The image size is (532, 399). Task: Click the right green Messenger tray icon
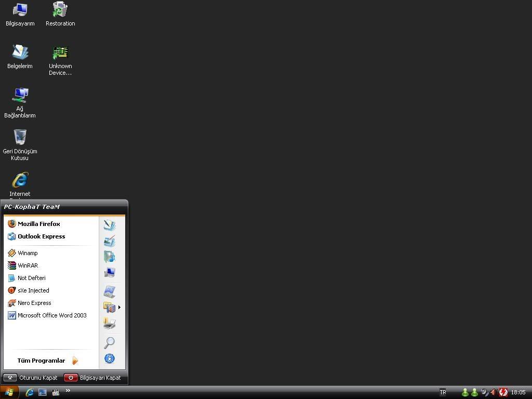[x=474, y=393]
